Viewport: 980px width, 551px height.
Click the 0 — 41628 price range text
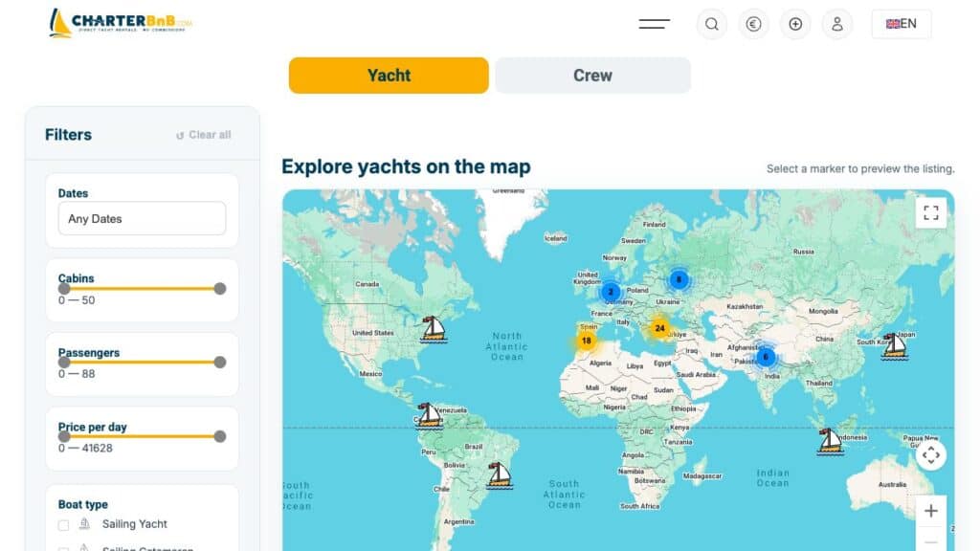point(85,448)
